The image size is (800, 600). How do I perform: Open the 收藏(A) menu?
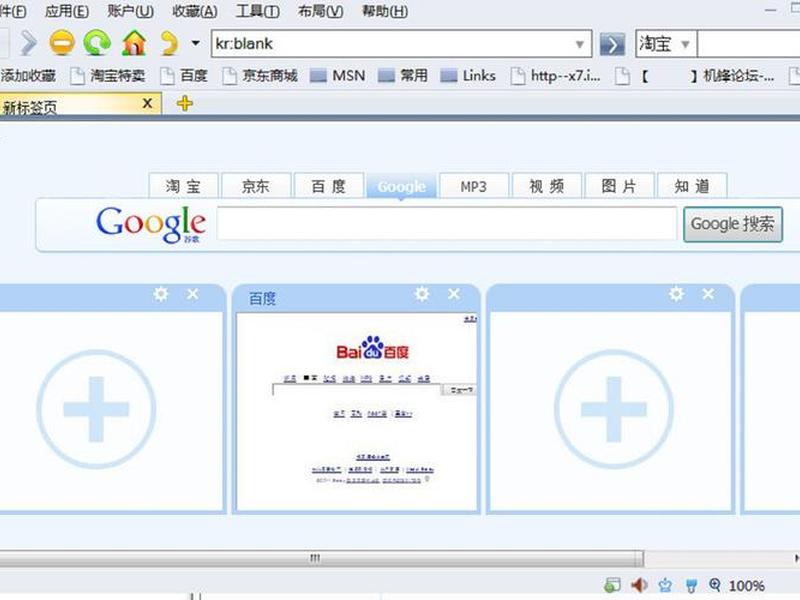(x=195, y=11)
